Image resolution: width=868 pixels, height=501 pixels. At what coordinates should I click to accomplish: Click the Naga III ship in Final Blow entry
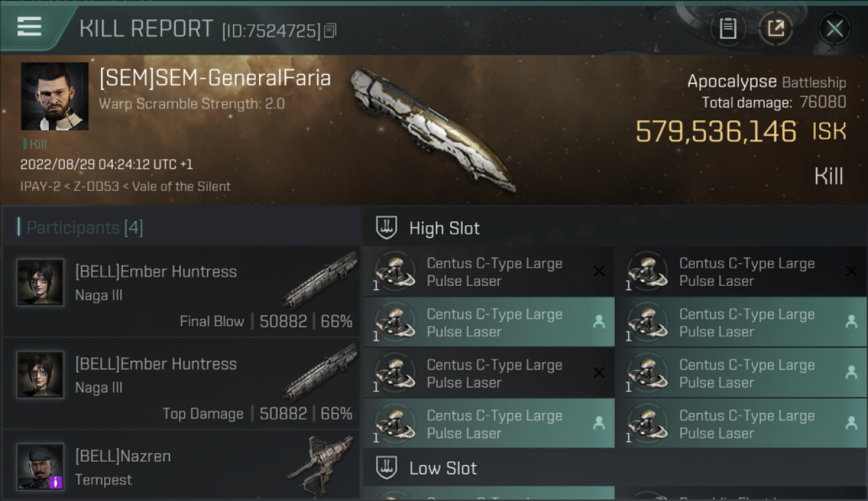321,280
